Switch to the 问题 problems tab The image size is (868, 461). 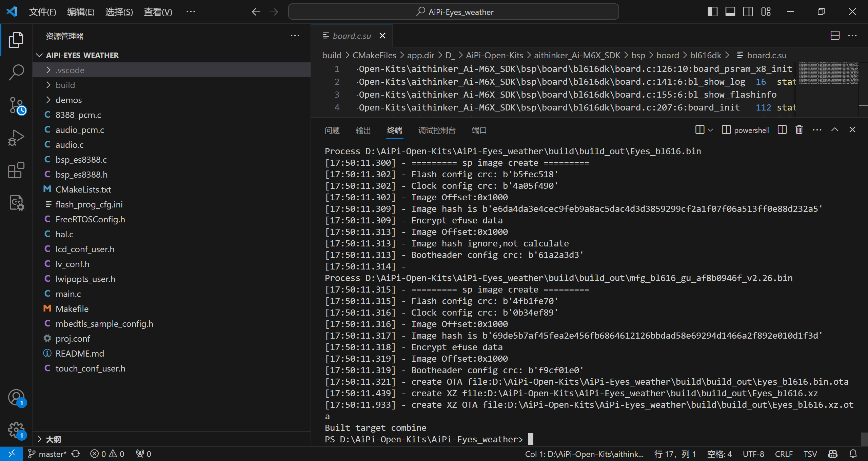(x=332, y=131)
